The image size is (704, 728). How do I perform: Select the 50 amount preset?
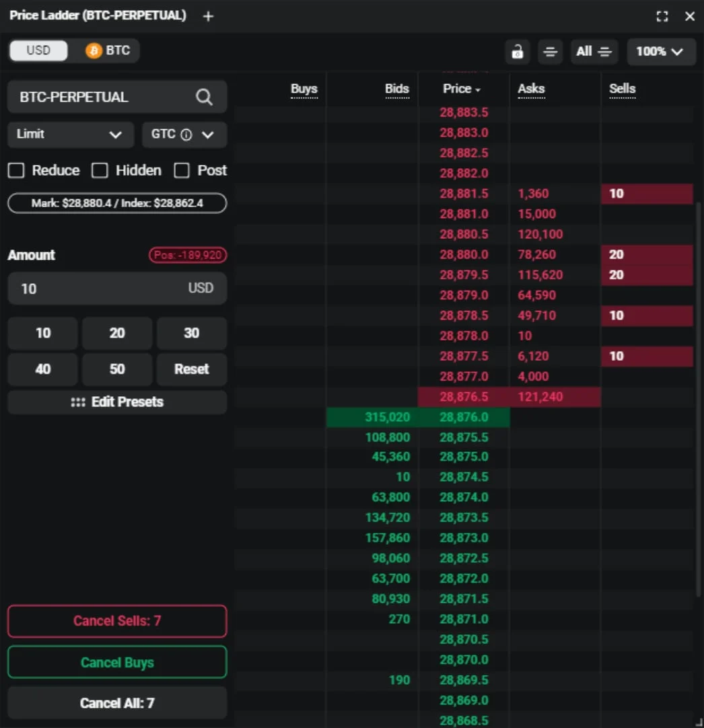click(x=117, y=369)
